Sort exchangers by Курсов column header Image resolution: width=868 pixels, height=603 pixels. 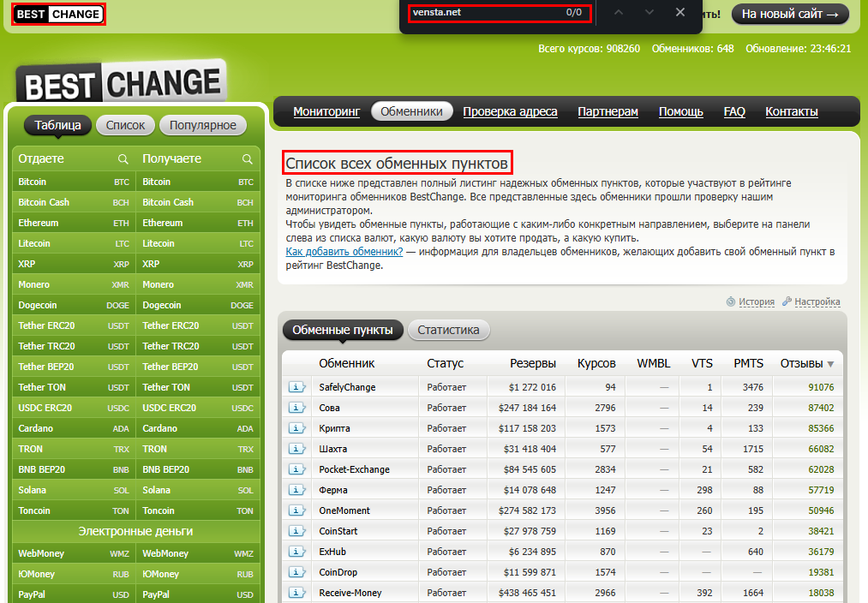[596, 363]
